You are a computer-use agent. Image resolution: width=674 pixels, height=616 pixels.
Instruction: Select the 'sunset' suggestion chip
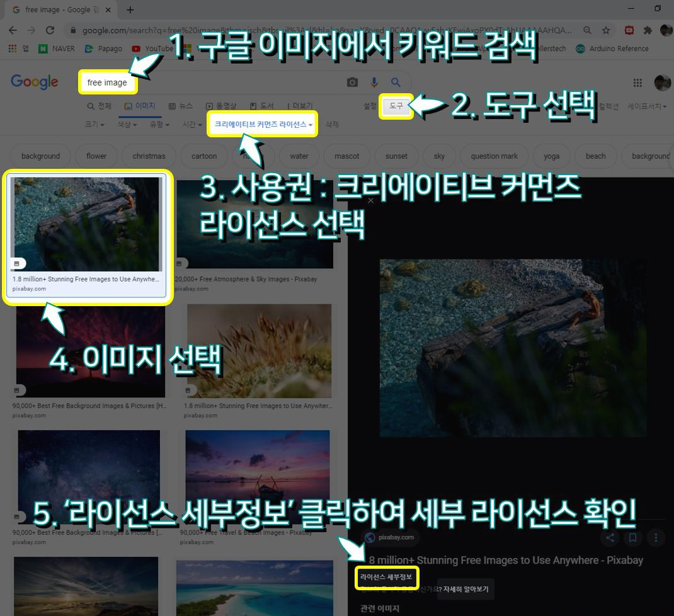coord(396,156)
